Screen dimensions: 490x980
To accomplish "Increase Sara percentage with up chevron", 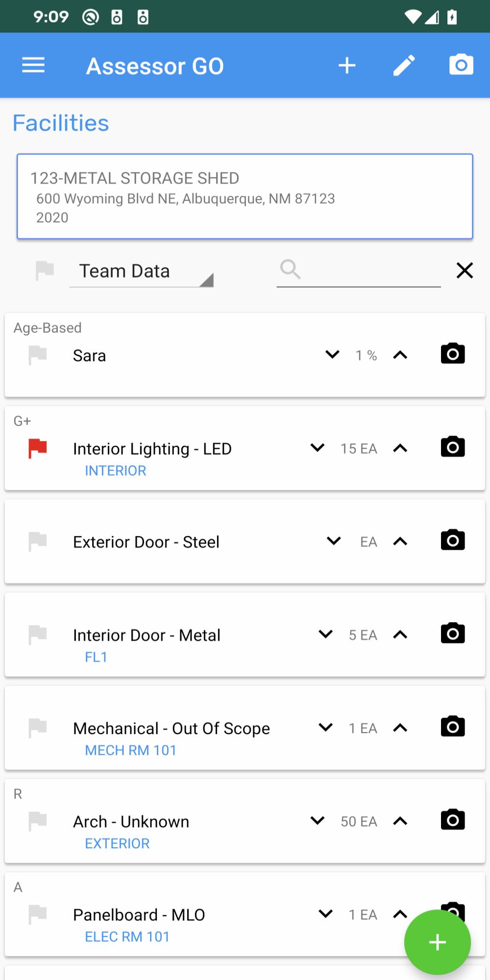I will 400,355.
